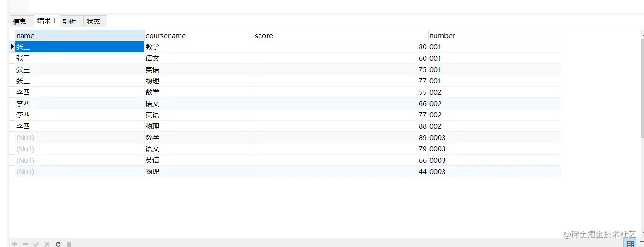Select score 77 in 李四 英语 row

(341, 115)
